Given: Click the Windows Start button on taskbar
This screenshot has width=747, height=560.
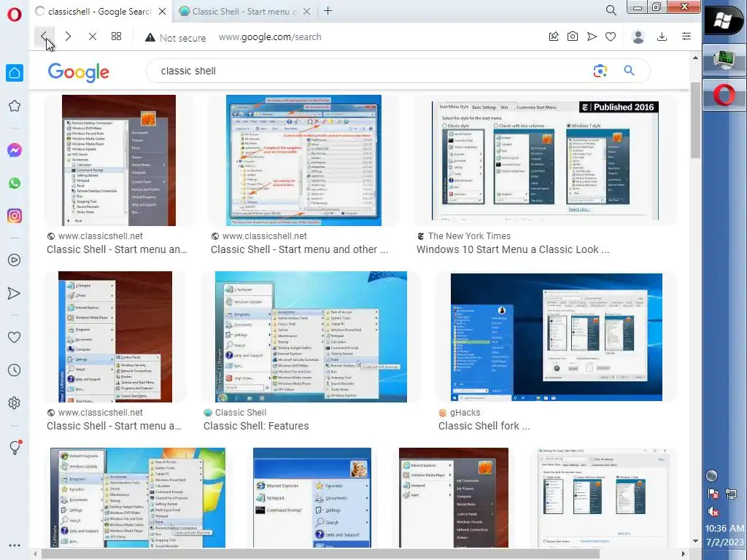Looking at the screenshot, I should [x=724, y=20].
